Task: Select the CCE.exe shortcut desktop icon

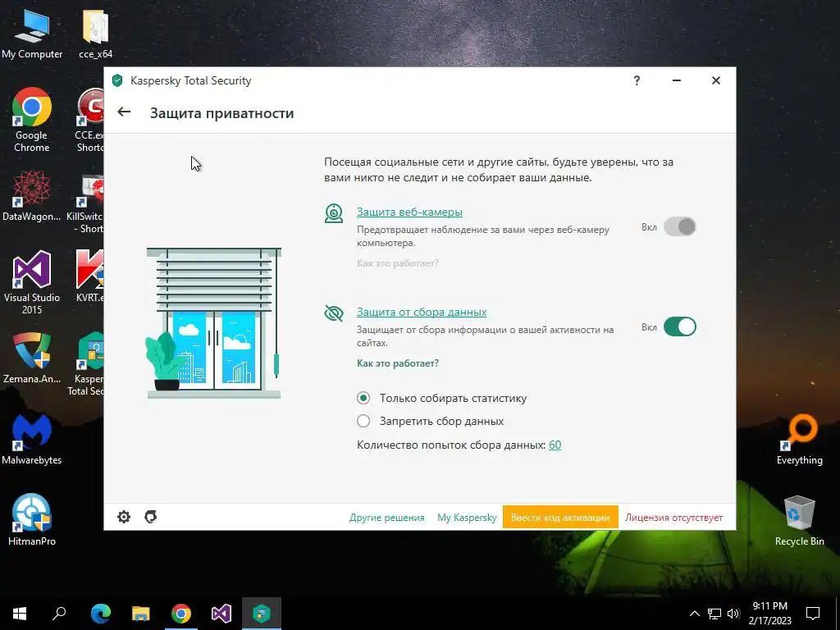Action: 89,120
